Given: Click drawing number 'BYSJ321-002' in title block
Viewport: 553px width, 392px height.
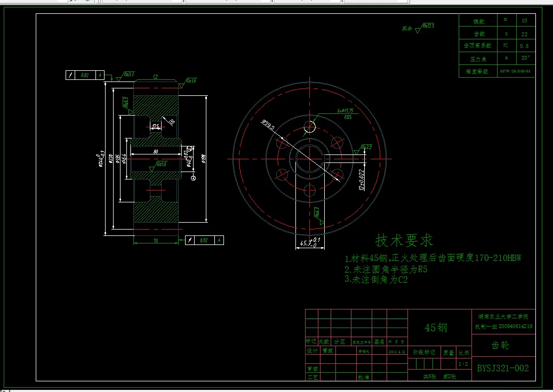Looking at the screenshot, I should (503, 369).
